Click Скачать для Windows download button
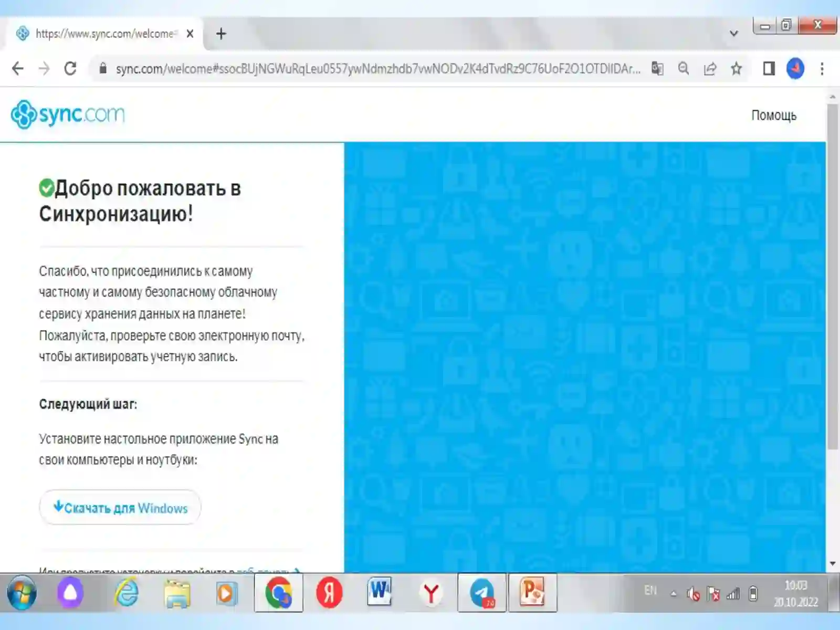Image resolution: width=840 pixels, height=630 pixels. click(x=120, y=508)
